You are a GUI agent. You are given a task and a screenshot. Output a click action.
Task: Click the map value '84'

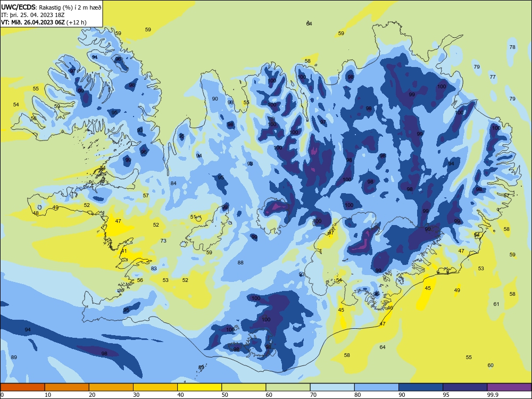(173, 183)
